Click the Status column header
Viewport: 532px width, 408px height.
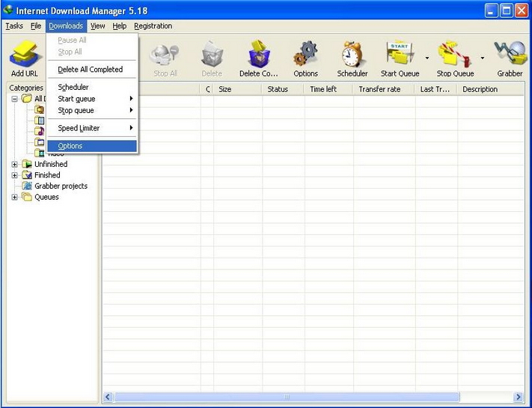tap(278, 89)
